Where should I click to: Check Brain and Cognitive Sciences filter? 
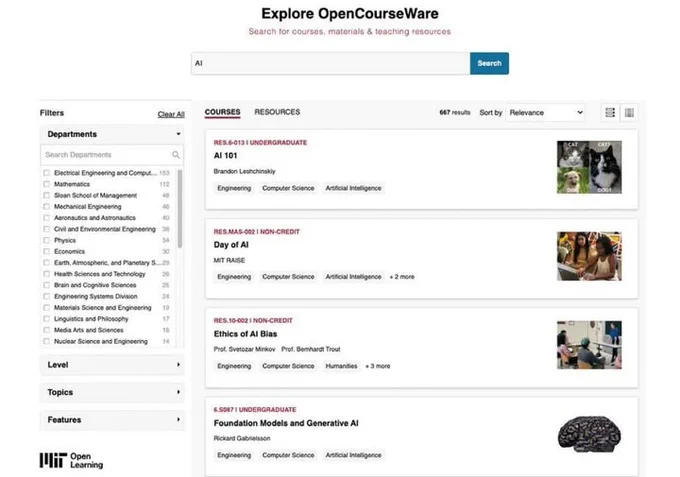[46, 285]
